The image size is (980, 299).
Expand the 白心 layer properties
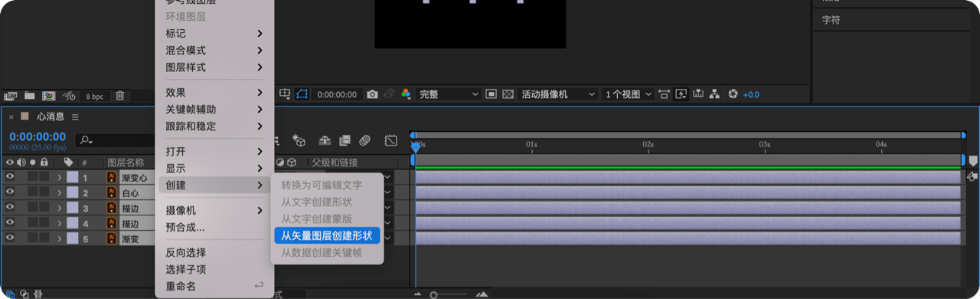[59, 193]
